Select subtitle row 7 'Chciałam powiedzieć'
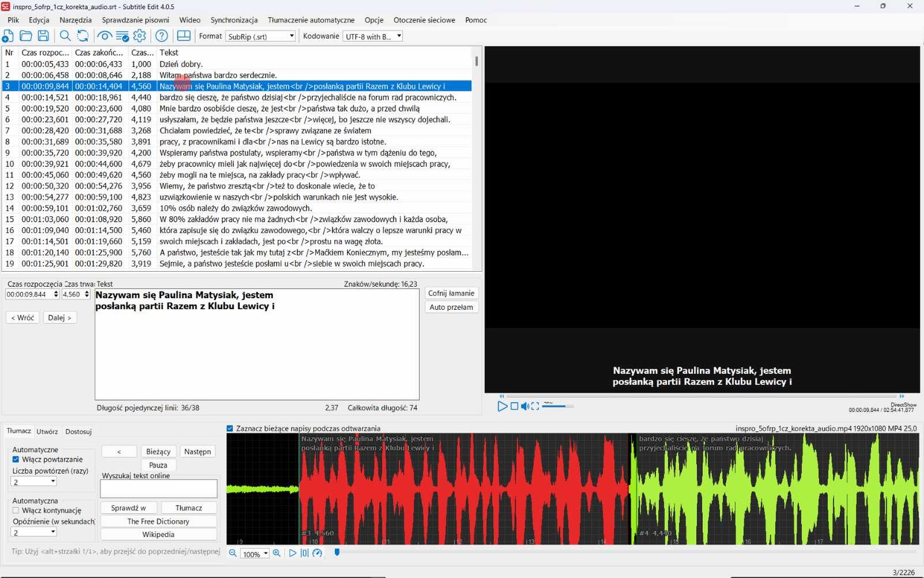This screenshot has height=578, width=924. (x=237, y=131)
